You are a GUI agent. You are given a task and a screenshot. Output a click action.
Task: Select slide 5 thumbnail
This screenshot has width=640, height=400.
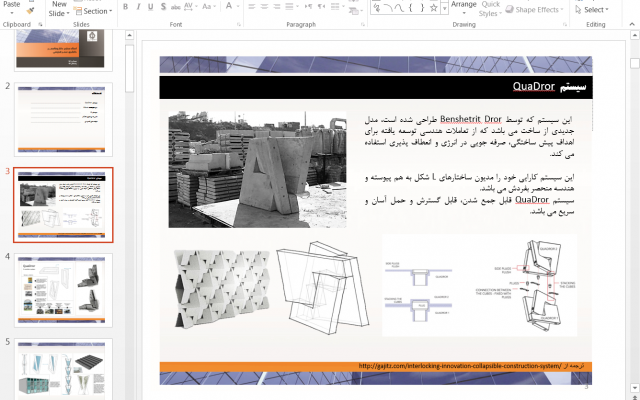(x=63, y=369)
